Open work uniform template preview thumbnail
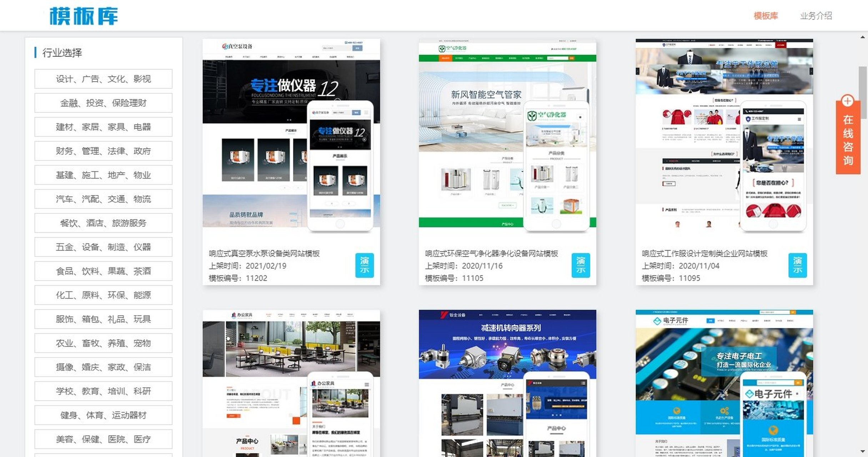Screen dimensions: 868x457 [x=724, y=137]
